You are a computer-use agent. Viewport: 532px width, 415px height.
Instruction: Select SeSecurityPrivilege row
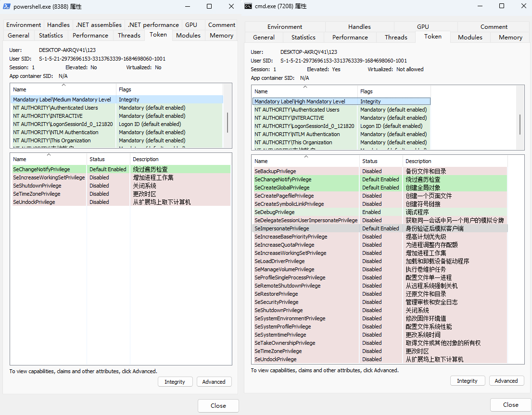click(380, 302)
